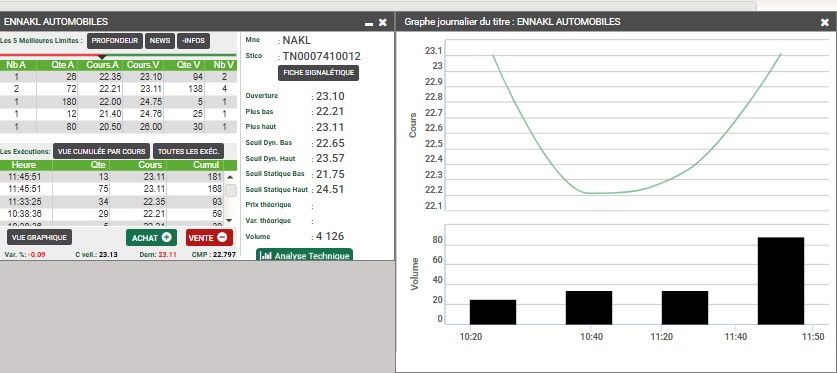
Task: Open the NEWS for this stock
Action: pyautogui.click(x=160, y=41)
